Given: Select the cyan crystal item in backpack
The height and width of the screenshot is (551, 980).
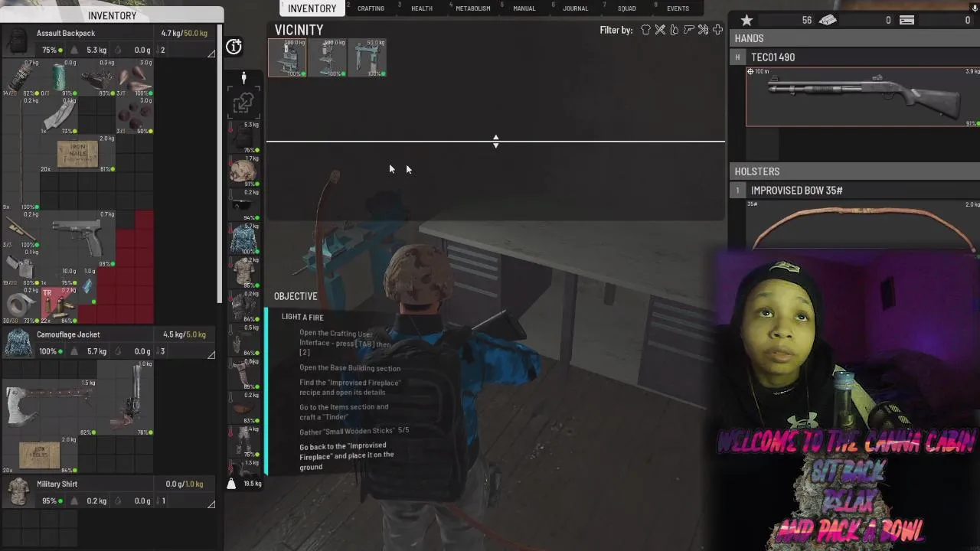Looking at the screenshot, I should click(x=87, y=286).
